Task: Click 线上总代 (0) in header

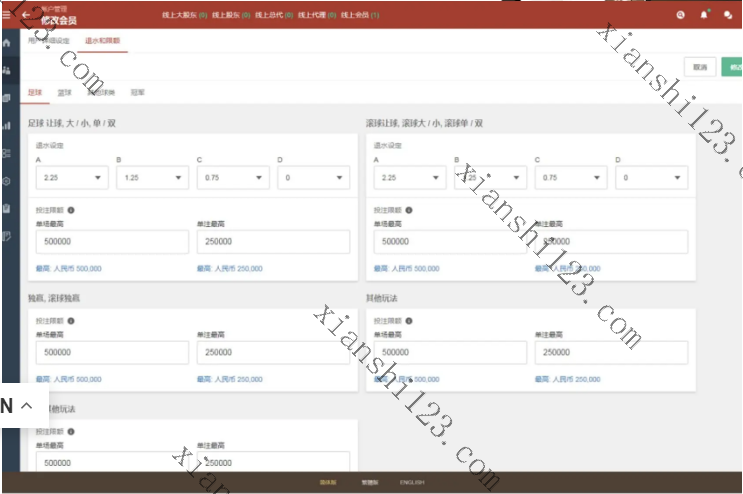Action: click(274, 15)
